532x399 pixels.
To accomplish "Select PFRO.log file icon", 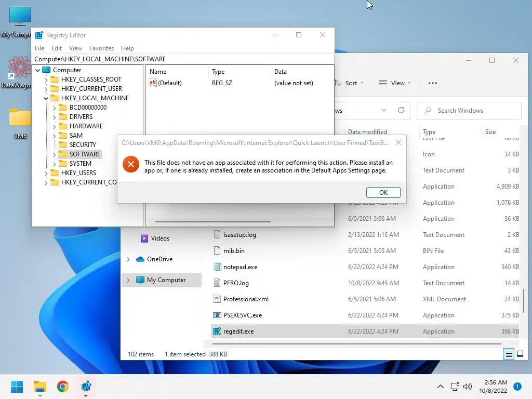I will 217,283.
